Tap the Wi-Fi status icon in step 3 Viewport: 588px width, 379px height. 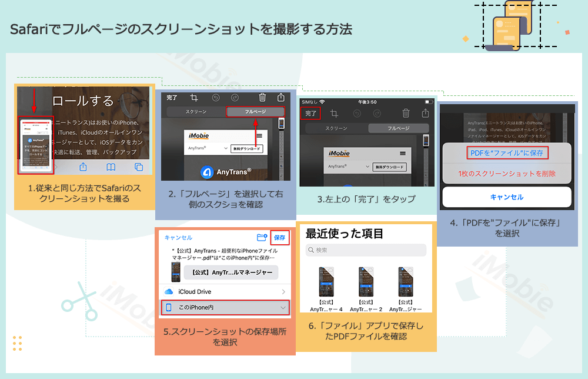[x=322, y=102]
